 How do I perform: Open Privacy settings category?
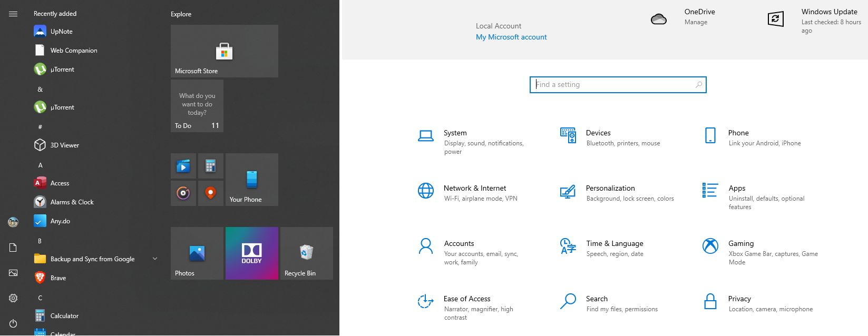758,303
